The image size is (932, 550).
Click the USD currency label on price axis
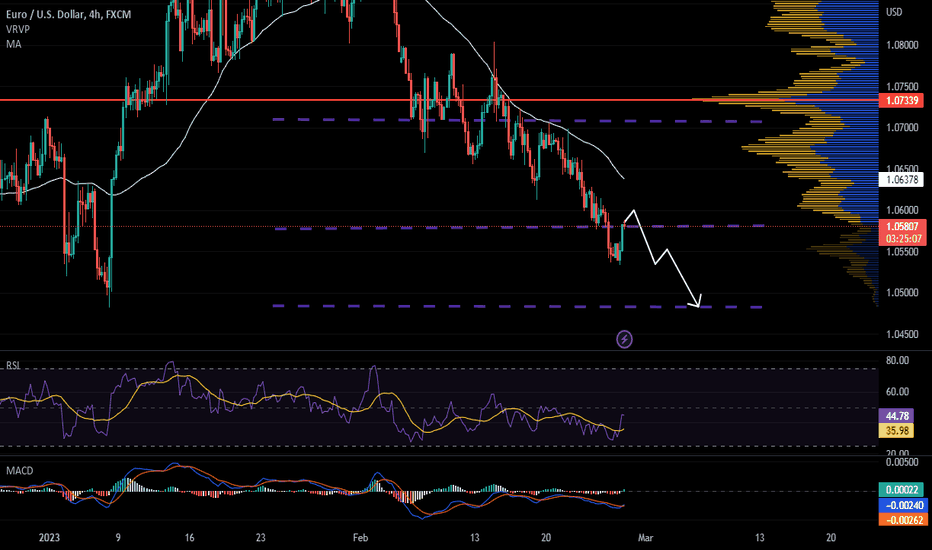tap(894, 12)
